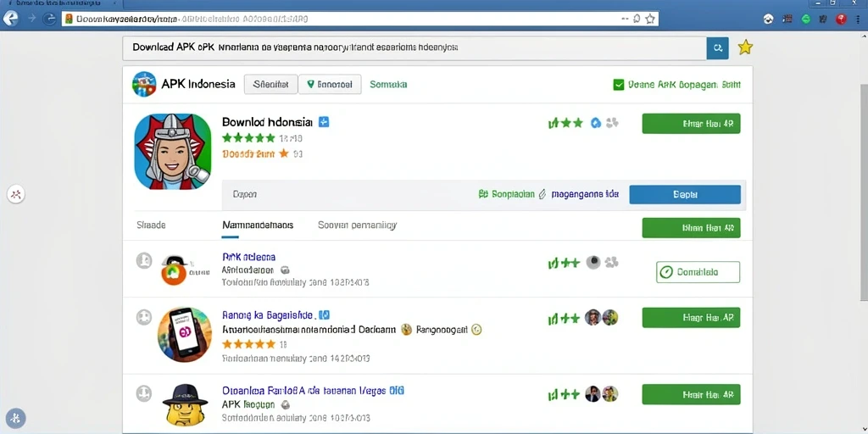Switch to the Slraade tab
Viewport: 868px width, 434px height.
point(151,225)
